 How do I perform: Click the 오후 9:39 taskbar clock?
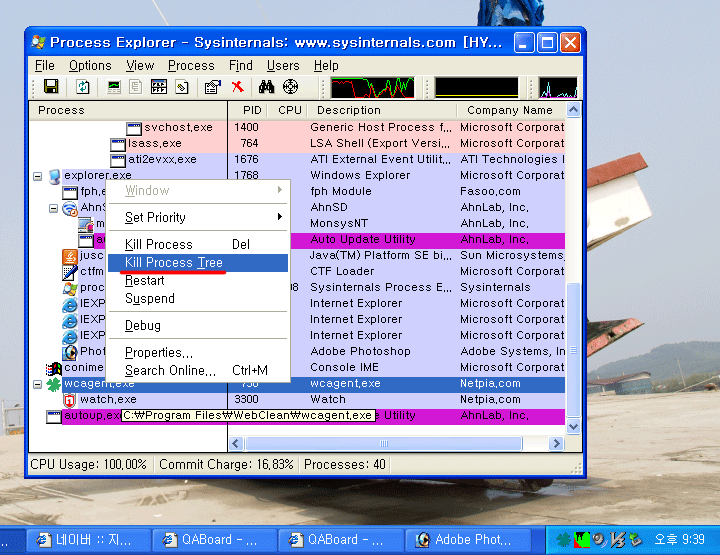pyautogui.click(x=680, y=539)
